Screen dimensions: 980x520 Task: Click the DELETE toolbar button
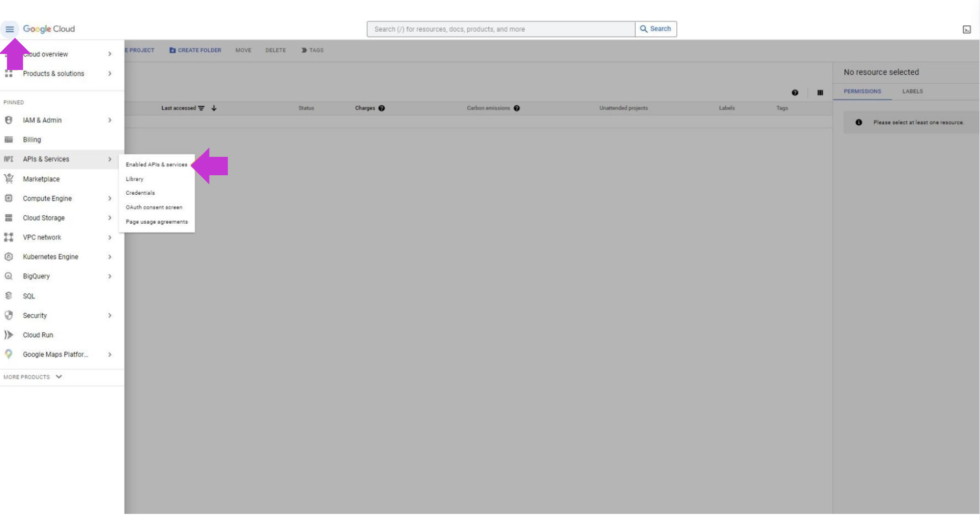point(275,51)
